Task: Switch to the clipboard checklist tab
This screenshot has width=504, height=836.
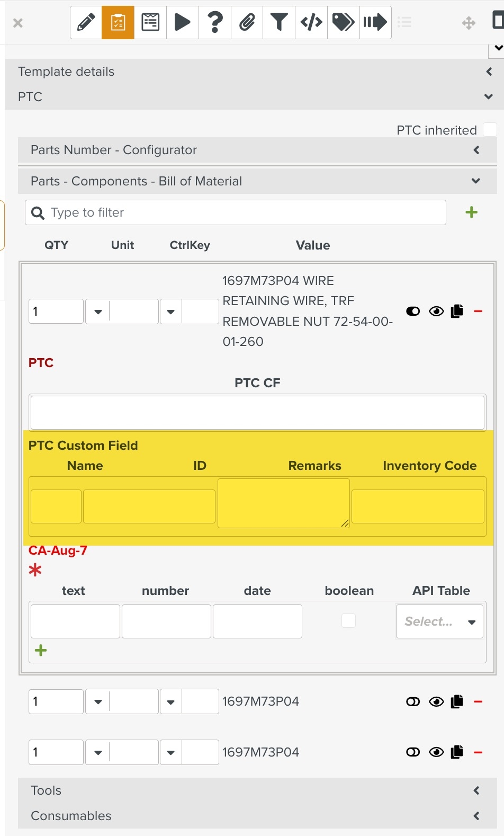Action: pos(118,23)
